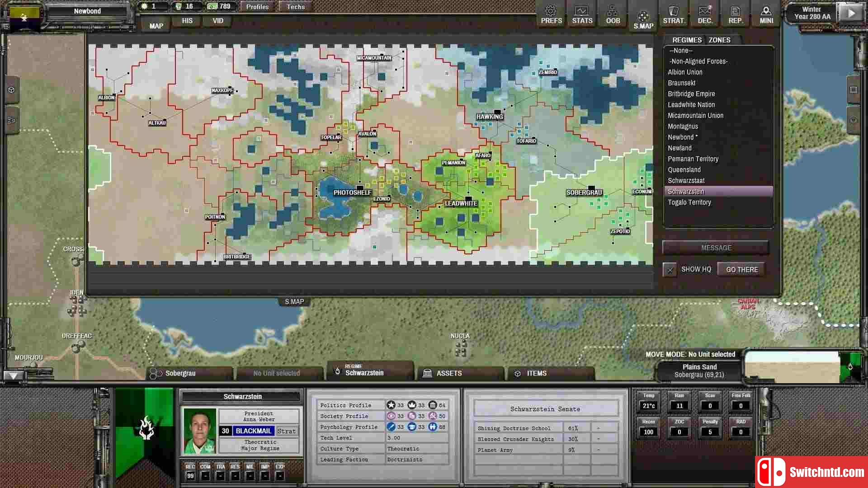Open the REP. reports panel
Viewport: 868px width, 488px height.
(x=735, y=14)
